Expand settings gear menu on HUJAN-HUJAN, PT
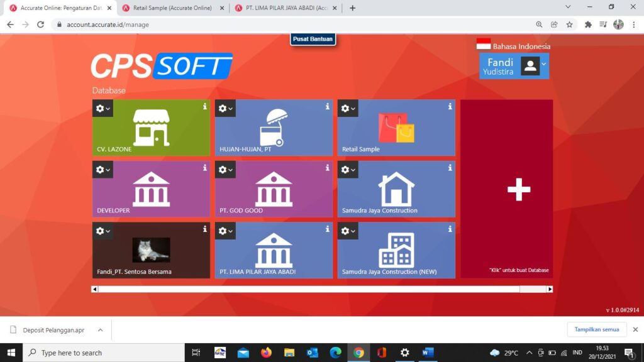The height and width of the screenshot is (362, 644). (225, 108)
